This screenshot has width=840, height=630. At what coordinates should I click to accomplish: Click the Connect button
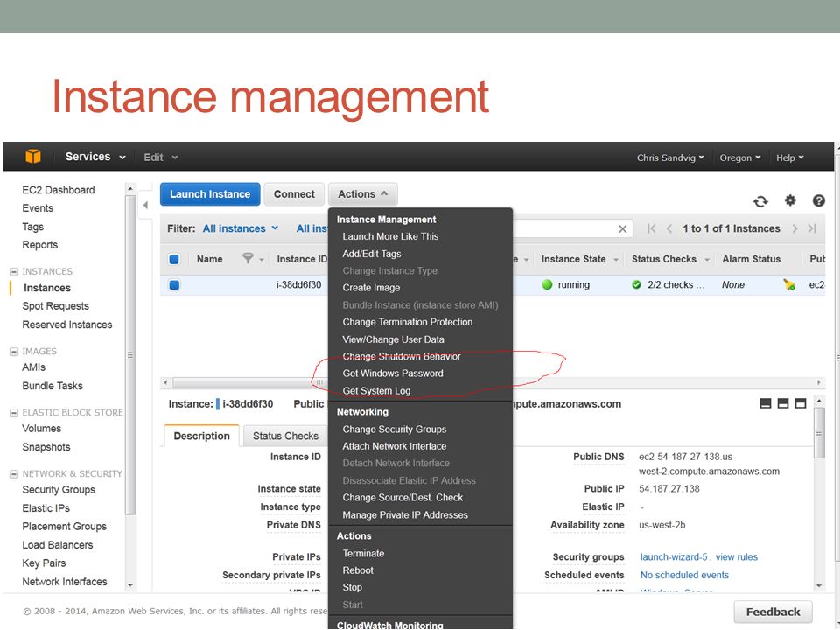(x=294, y=194)
